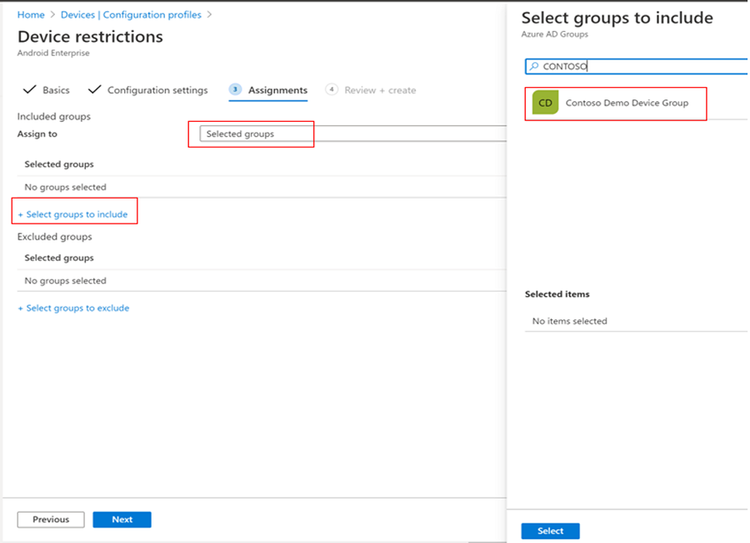Focus the CONTOSO group search field
Viewport: 750px width, 543px height.
point(640,67)
